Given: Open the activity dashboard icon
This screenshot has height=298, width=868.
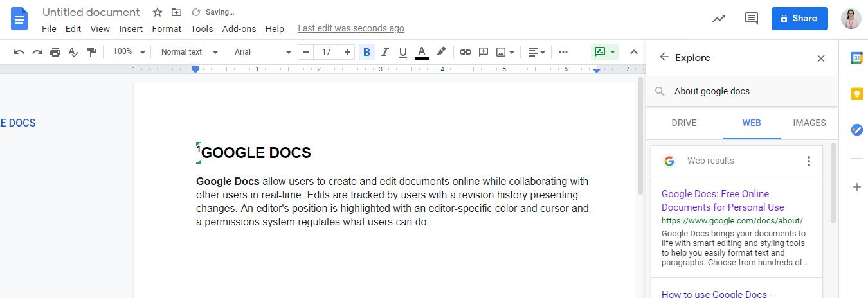Looking at the screenshot, I should 719,19.
